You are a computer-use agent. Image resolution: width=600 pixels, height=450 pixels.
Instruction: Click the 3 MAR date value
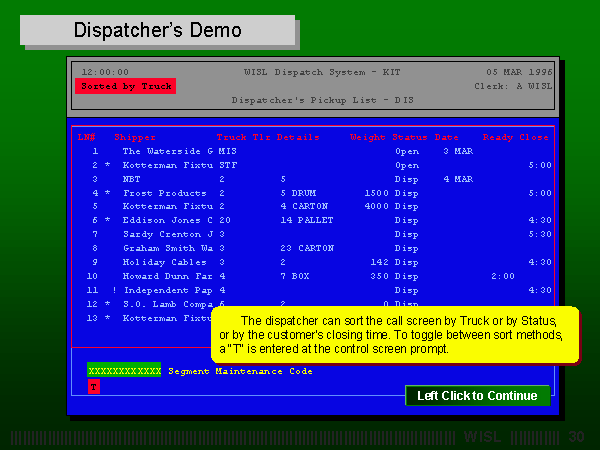[x=458, y=151]
